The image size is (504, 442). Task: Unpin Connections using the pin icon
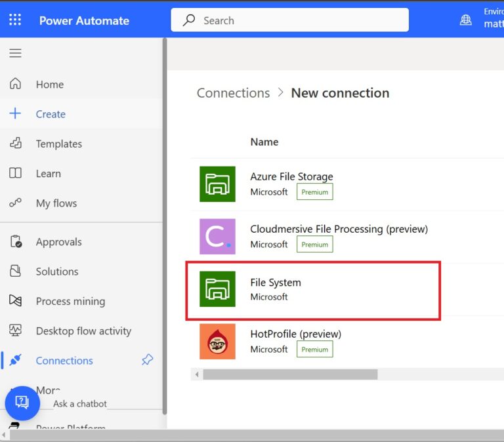coord(148,360)
